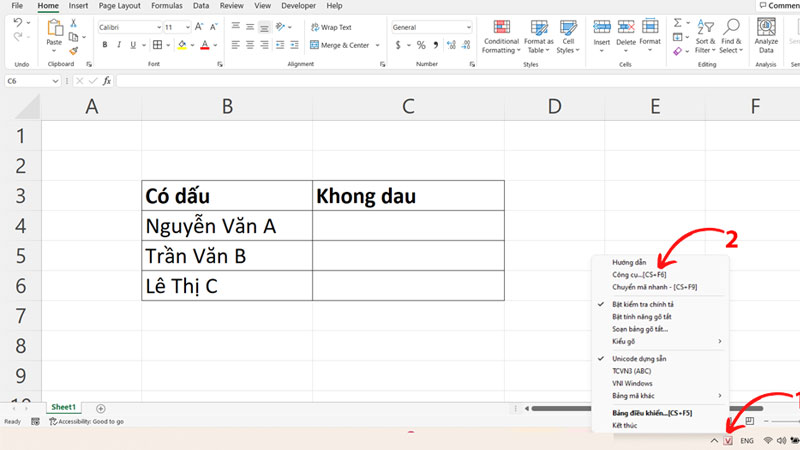Click the Increase Decimal icon

(x=451, y=45)
